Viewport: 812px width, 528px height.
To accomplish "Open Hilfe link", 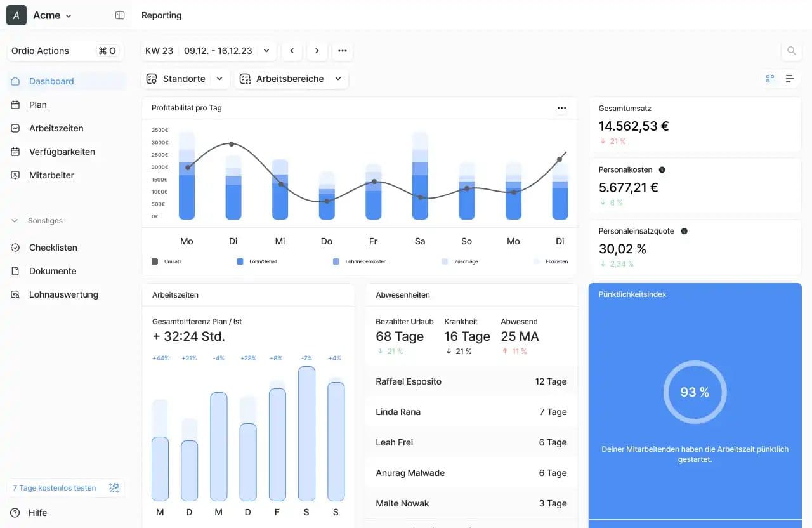I will tap(37, 513).
